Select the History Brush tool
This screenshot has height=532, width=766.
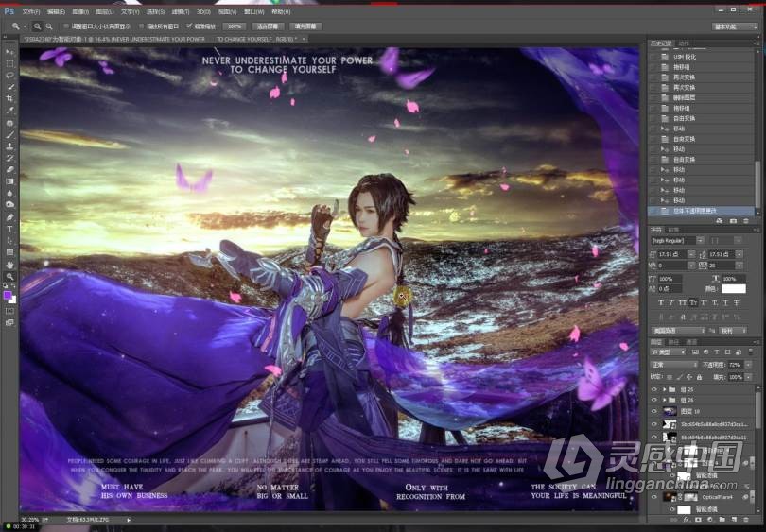9,158
